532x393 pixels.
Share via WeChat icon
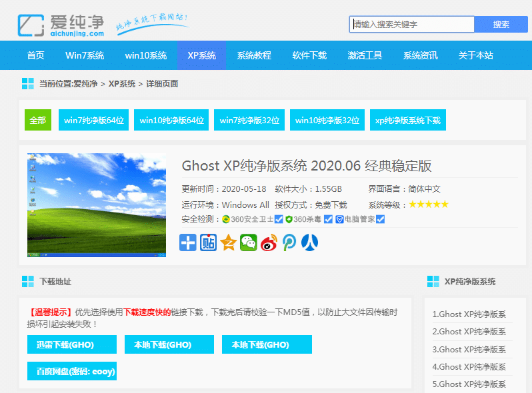coord(249,242)
